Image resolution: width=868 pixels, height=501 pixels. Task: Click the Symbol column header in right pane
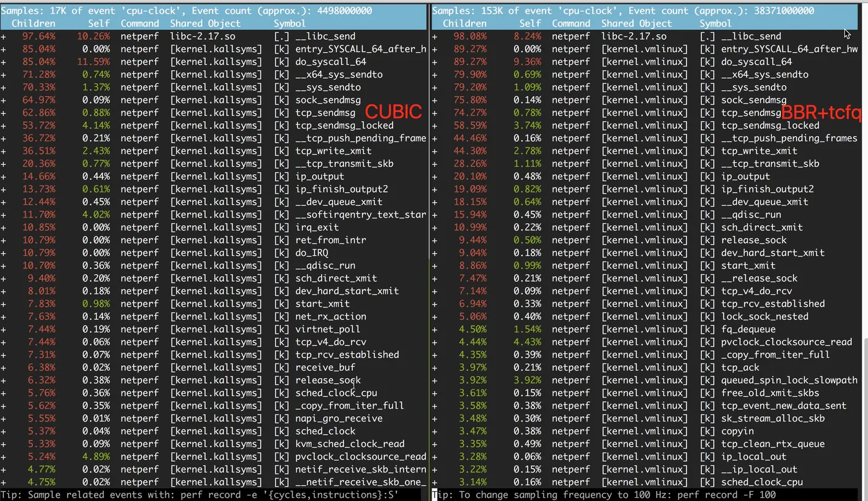coord(715,24)
